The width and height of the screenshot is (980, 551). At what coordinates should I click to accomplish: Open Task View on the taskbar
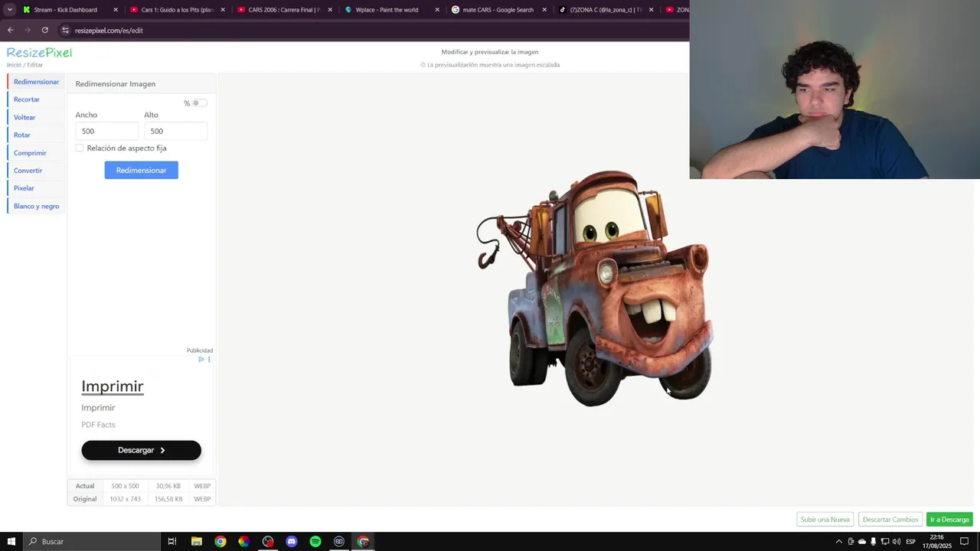point(172,541)
